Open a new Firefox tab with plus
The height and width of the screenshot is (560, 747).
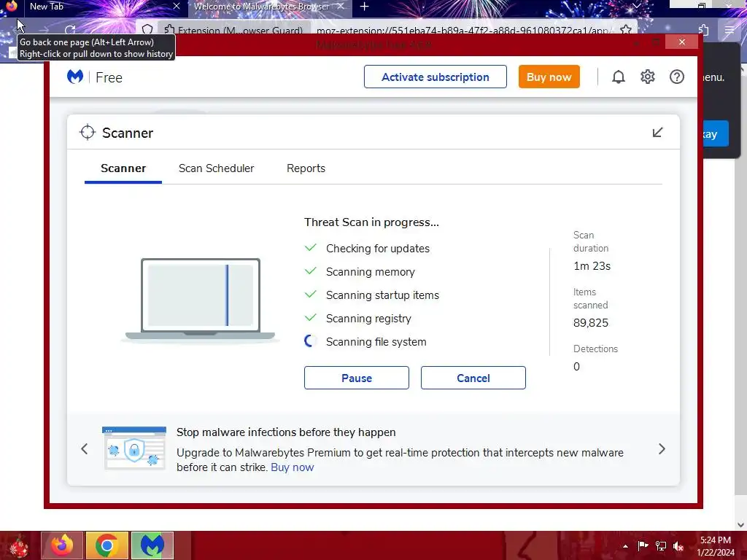365,6
